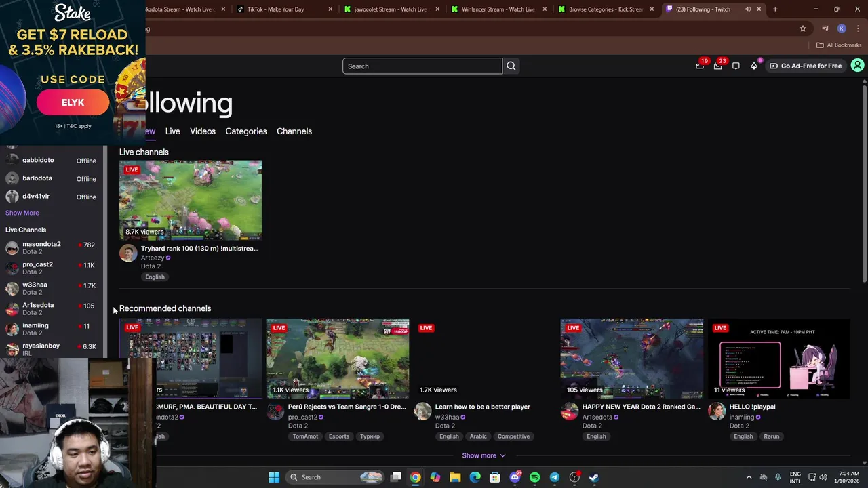Bookmark this page with the star icon
Viewport: 868px width, 488px height.
(x=803, y=28)
